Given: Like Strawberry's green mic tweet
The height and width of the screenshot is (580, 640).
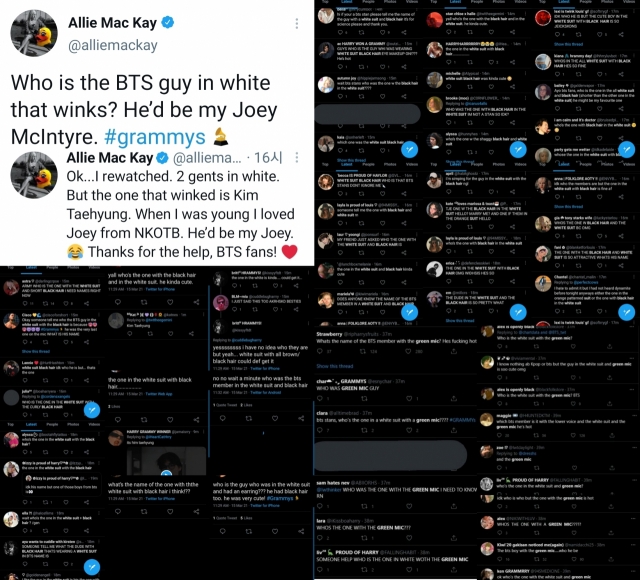Looking at the screenshot, I should point(408,351).
